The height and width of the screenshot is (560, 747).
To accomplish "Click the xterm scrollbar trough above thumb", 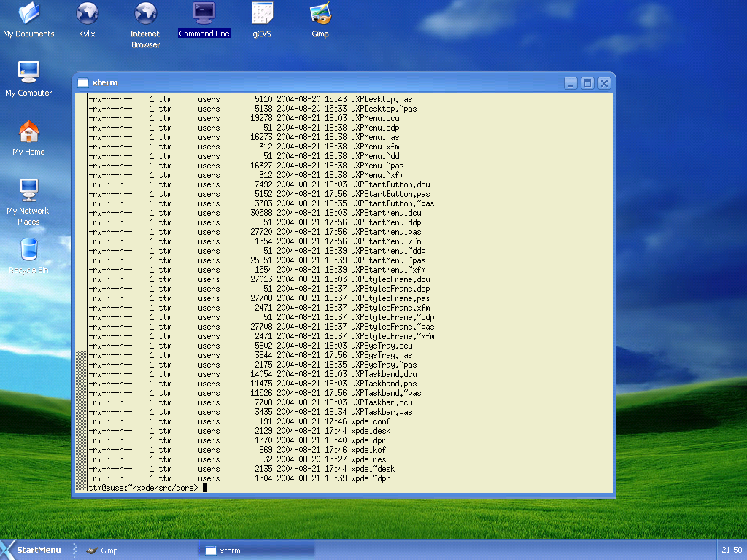I will click(x=81, y=222).
